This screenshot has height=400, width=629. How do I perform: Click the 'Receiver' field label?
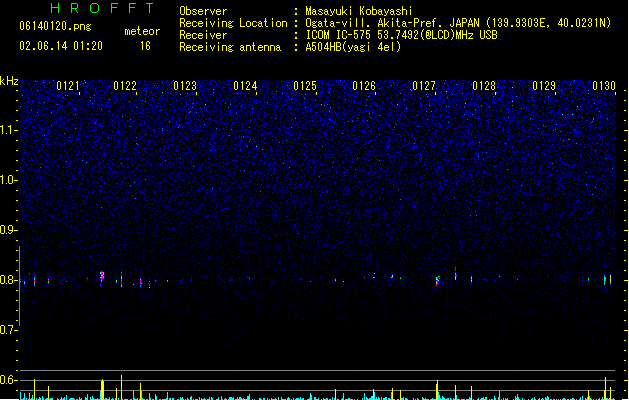(x=203, y=35)
